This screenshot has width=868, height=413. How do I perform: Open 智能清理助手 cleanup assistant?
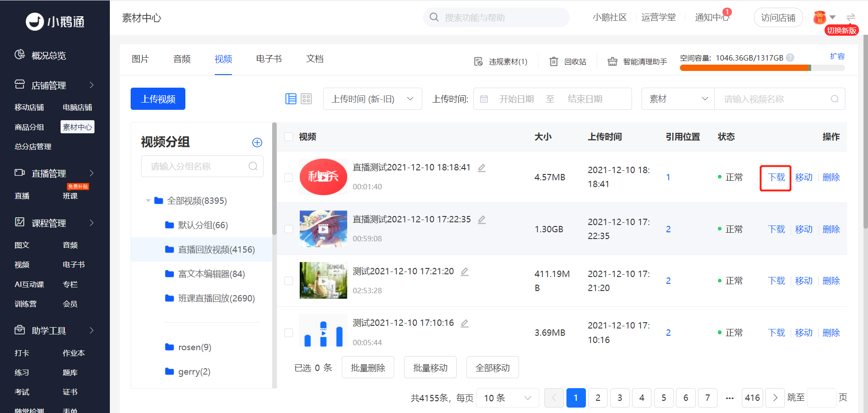pos(637,61)
